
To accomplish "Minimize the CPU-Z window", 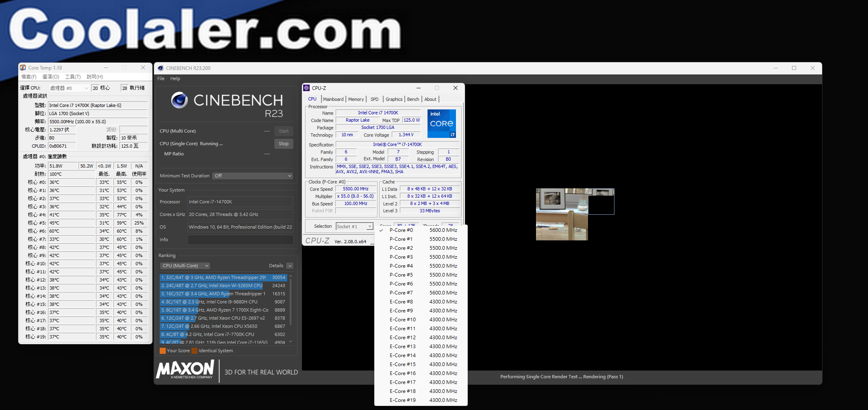I will click(418, 88).
